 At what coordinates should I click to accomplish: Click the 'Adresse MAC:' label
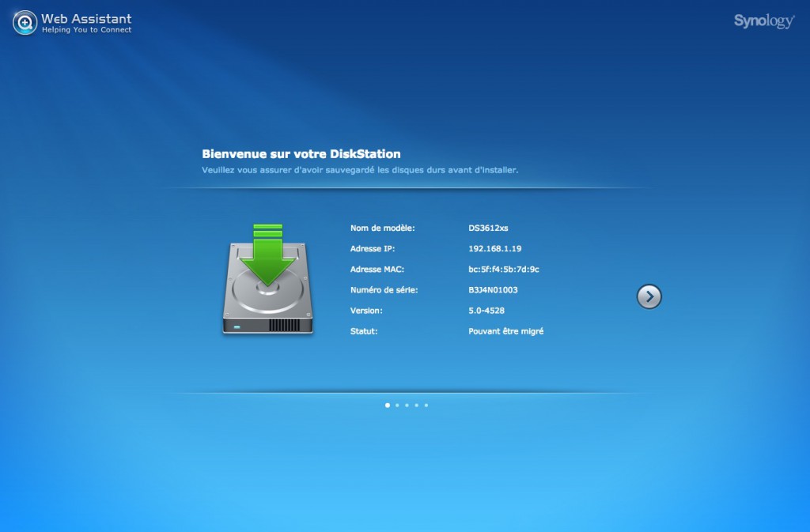pos(377,270)
